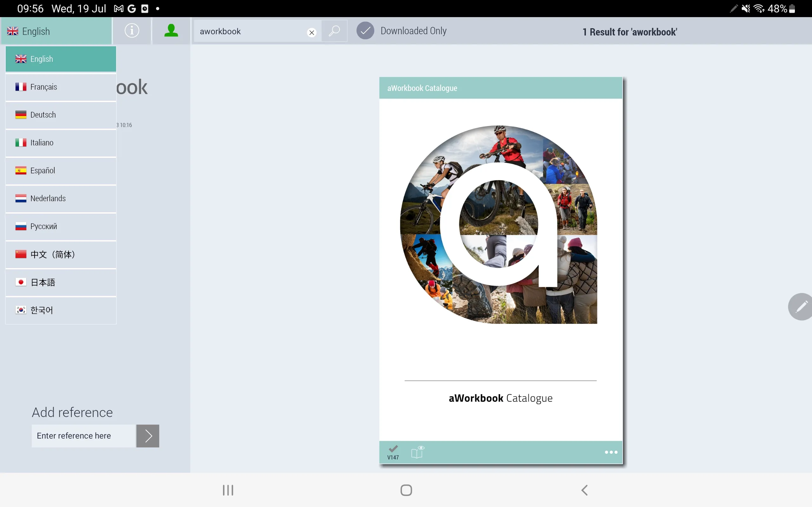This screenshot has height=507, width=812.
Task: Select English language option
Action: pyautogui.click(x=60, y=58)
